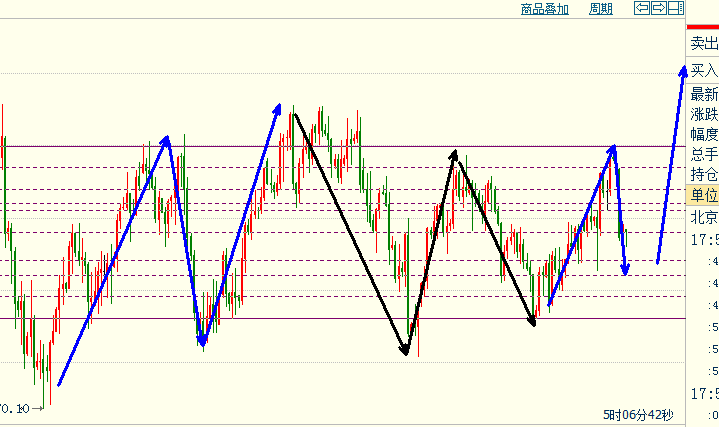
Task: Open the 商品叠加 overlay link
Action: tap(544, 9)
